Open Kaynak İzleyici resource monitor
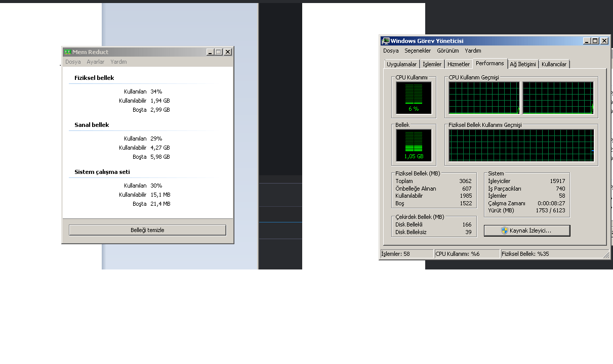The image size is (613, 364). click(x=527, y=231)
